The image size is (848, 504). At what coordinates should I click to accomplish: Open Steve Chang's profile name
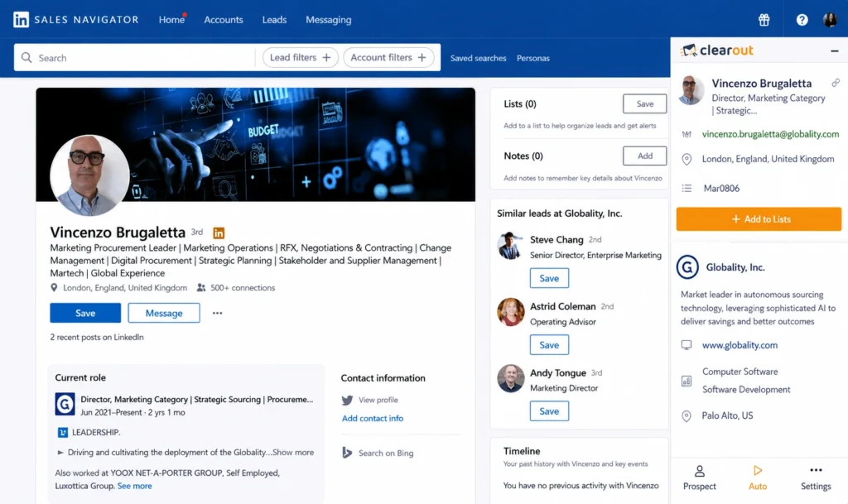click(x=556, y=239)
